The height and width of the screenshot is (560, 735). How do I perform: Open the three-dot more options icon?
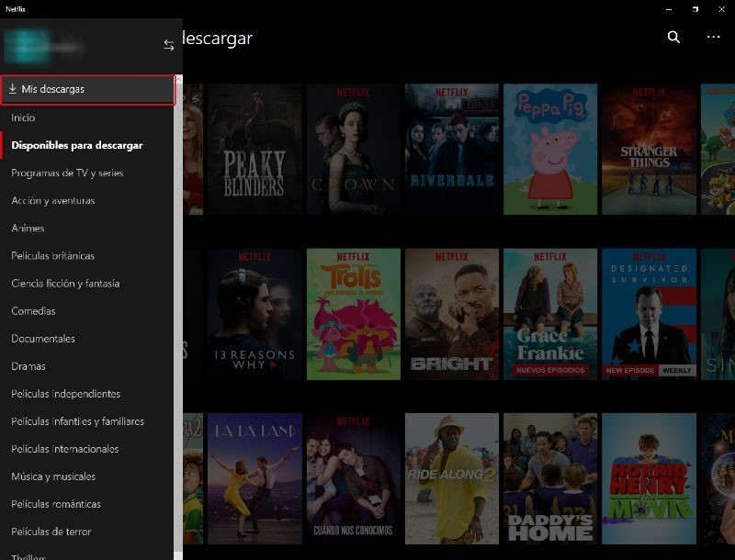click(712, 38)
